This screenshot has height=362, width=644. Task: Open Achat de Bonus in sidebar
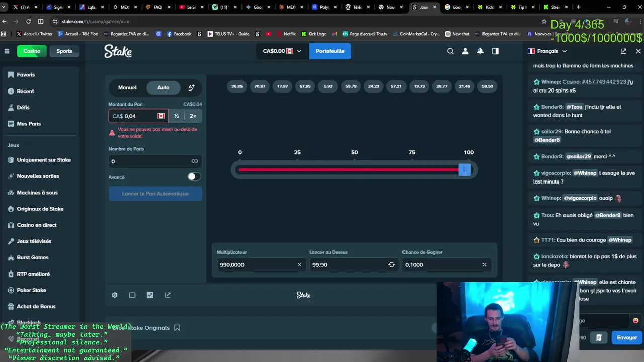coord(40,307)
